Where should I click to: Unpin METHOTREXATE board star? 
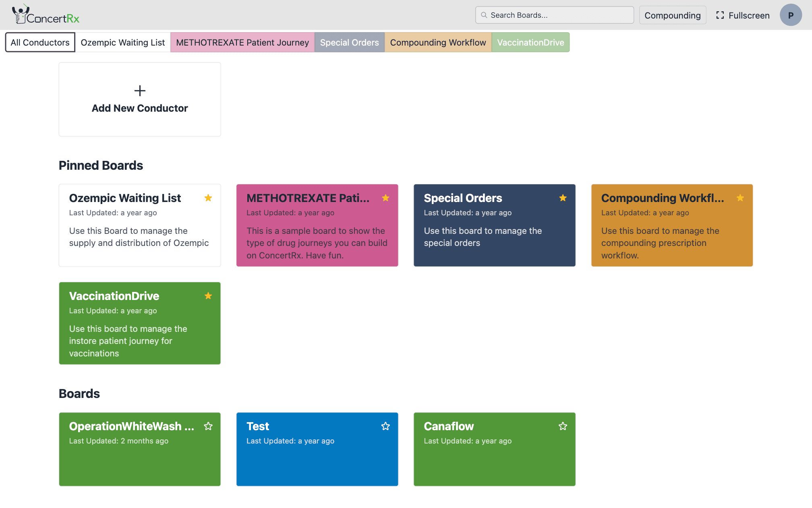coord(385,198)
